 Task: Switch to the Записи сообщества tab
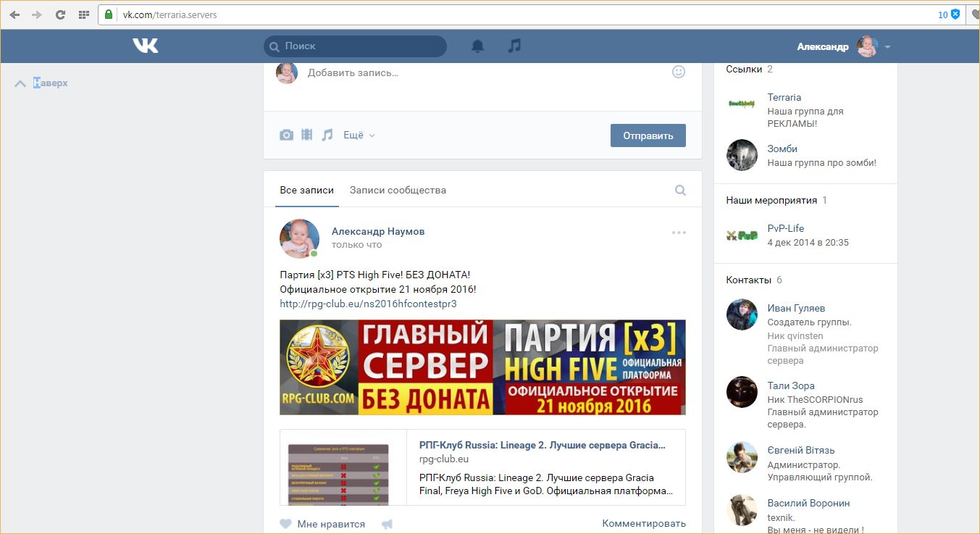pos(398,191)
